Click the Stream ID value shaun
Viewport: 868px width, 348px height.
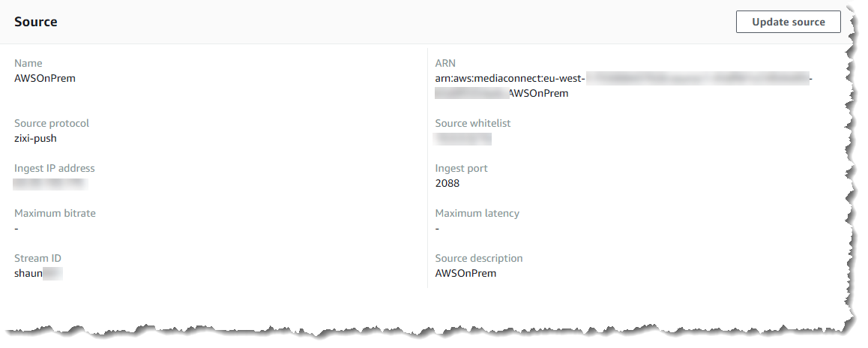coord(29,273)
